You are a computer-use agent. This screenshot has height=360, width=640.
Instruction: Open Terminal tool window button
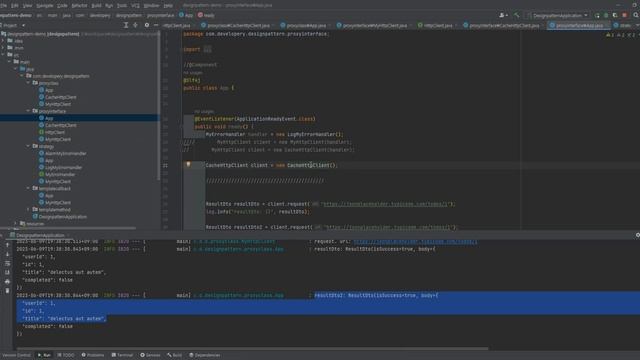point(122,355)
